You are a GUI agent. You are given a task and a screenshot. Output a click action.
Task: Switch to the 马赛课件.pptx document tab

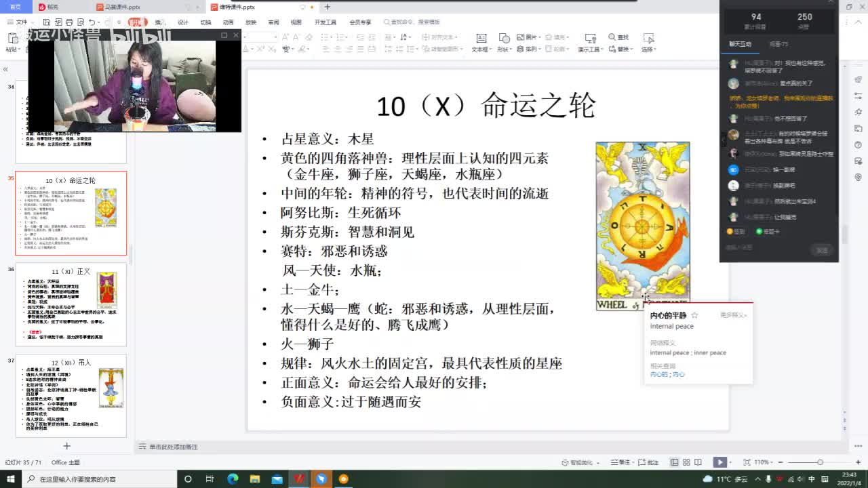(x=122, y=7)
